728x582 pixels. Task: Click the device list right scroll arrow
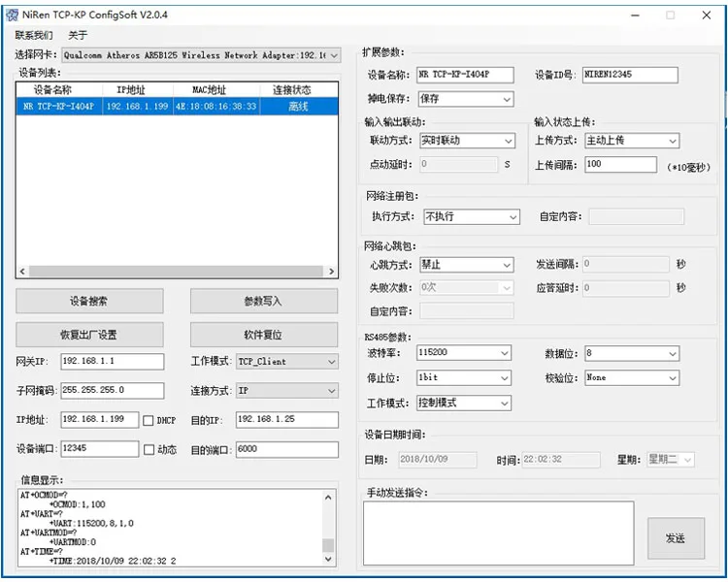click(x=332, y=271)
